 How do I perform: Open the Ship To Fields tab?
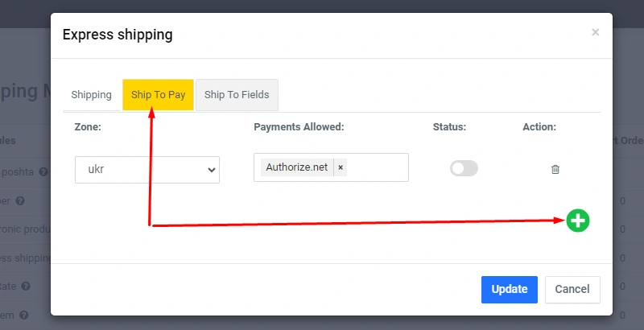pos(237,95)
